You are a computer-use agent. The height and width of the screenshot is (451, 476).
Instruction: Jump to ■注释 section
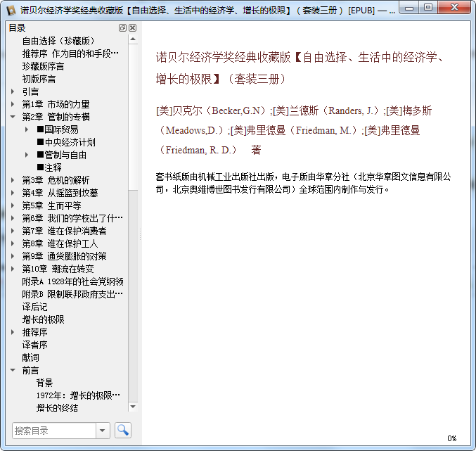point(49,167)
